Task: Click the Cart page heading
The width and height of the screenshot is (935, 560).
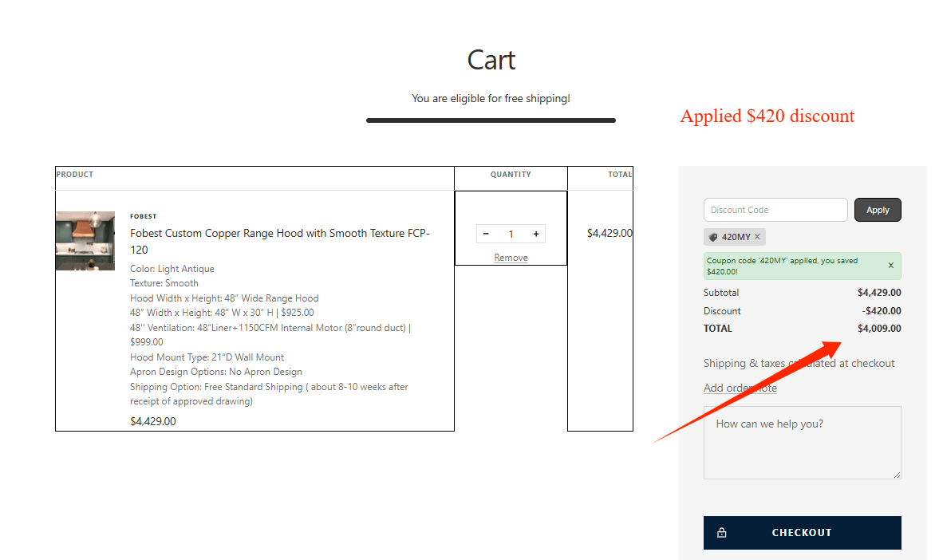Action: click(x=491, y=61)
